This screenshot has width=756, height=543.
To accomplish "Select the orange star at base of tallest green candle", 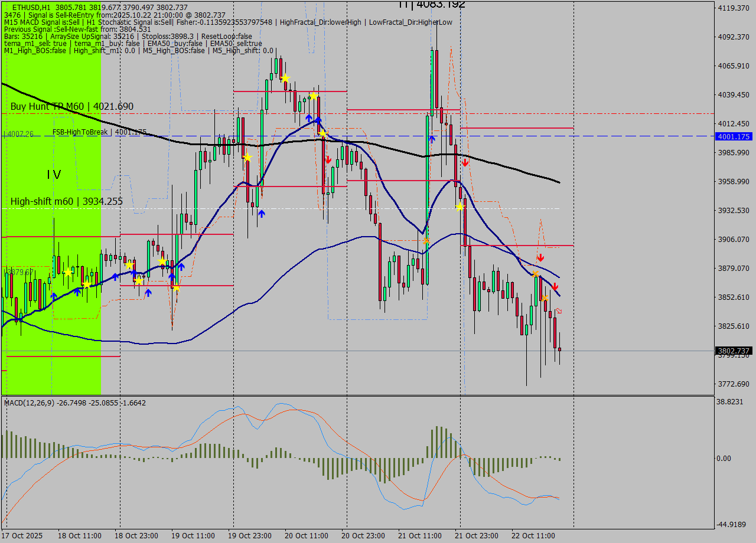I will tap(426, 241).
